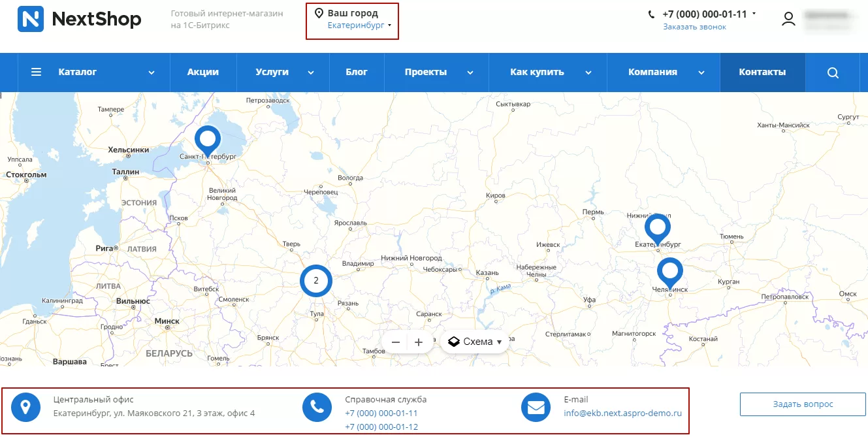
Task: Open the user account profile icon
Action: pyautogui.click(x=789, y=19)
